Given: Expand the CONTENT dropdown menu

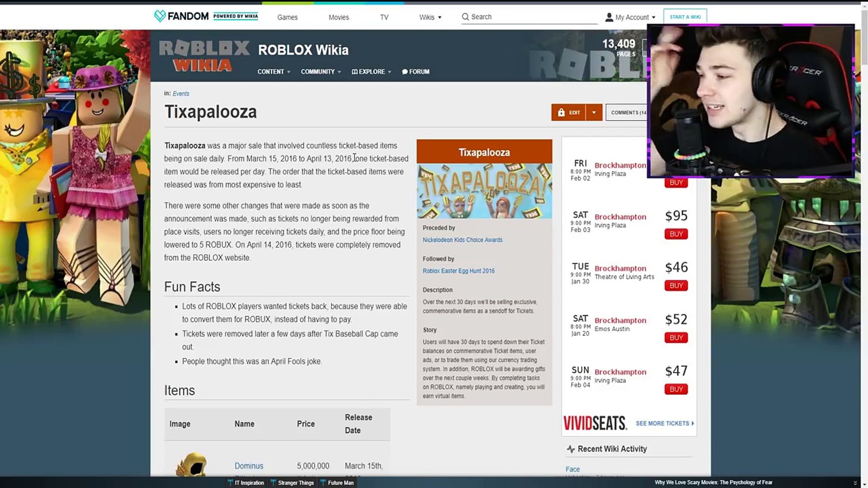Looking at the screenshot, I should click(273, 71).
